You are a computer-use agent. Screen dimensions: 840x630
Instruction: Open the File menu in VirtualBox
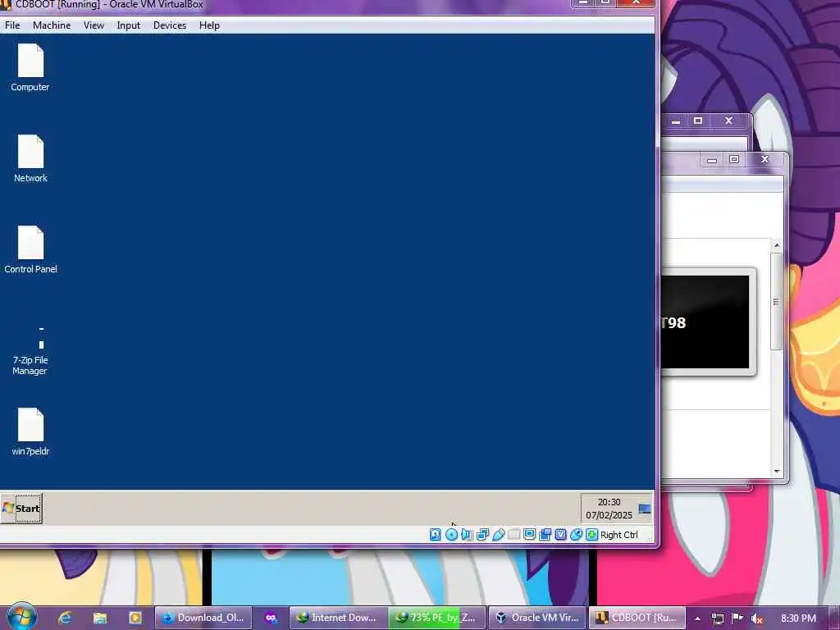[x=12, y=25]
